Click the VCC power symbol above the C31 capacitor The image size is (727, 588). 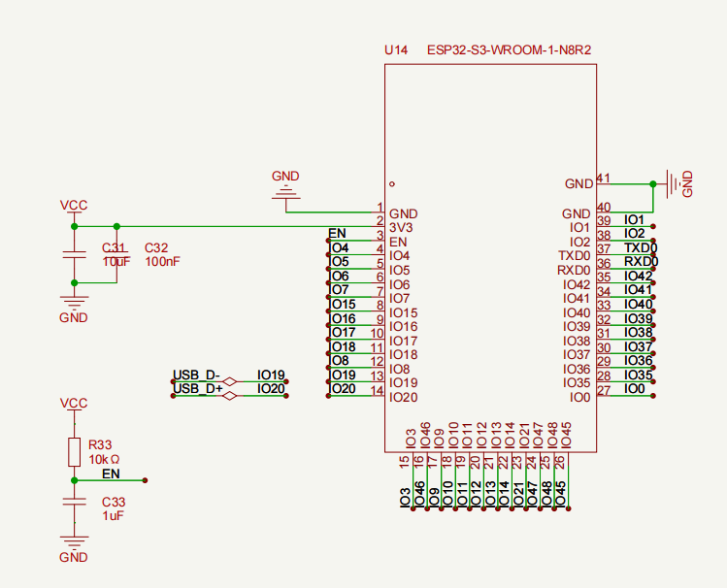74,207
